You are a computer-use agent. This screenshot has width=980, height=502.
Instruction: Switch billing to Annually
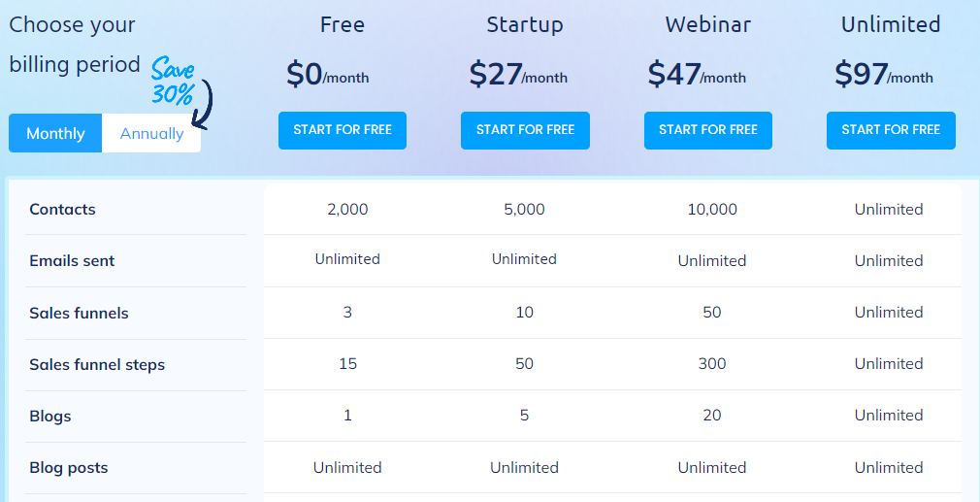click(x=151, y=133)
